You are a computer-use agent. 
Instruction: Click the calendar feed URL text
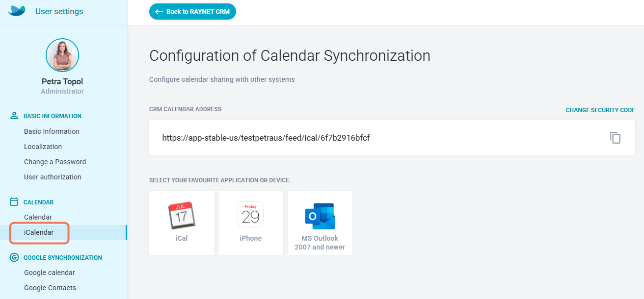(x=266, y=138)
